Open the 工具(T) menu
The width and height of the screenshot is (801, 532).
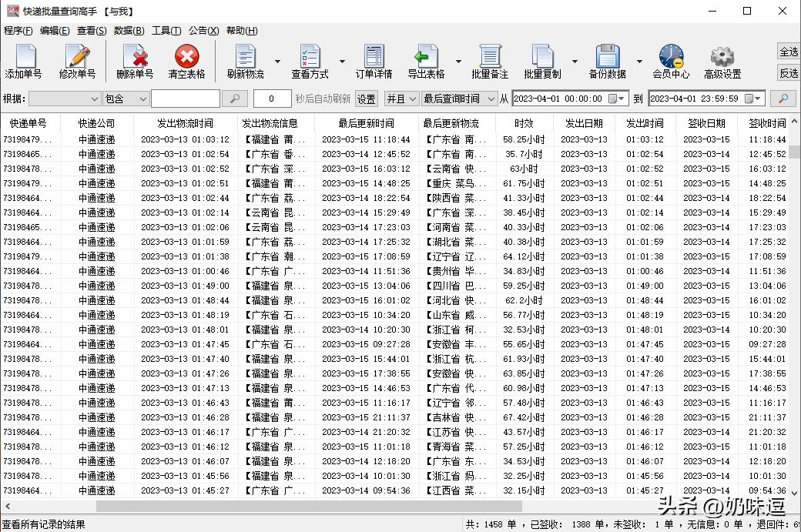click(x=166, y=30)
